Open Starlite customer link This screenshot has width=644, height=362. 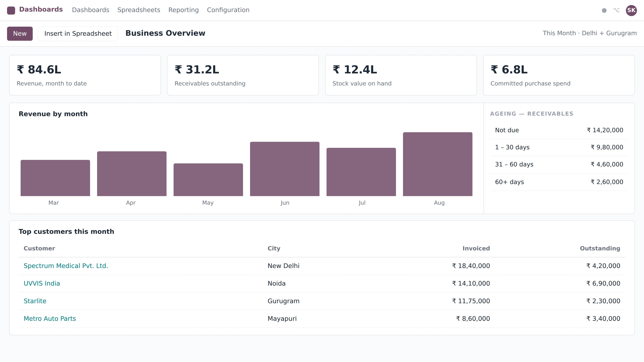pyautogui.click(x=35, y=301)
